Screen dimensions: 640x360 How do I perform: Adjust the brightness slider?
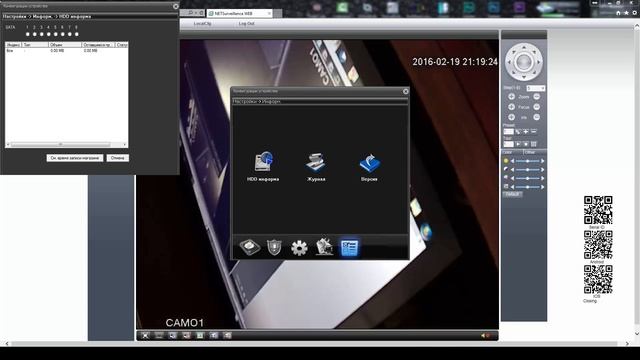[x=527, y=161]
